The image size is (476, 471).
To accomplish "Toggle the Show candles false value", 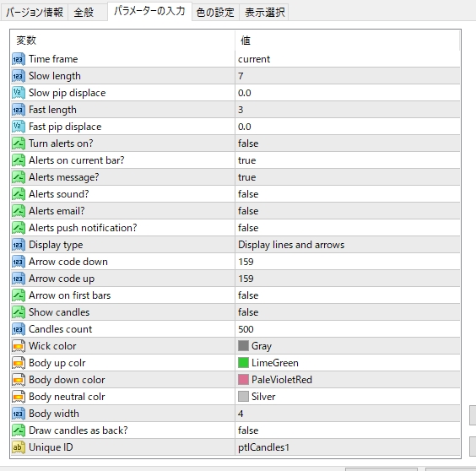I will [348, 311].
